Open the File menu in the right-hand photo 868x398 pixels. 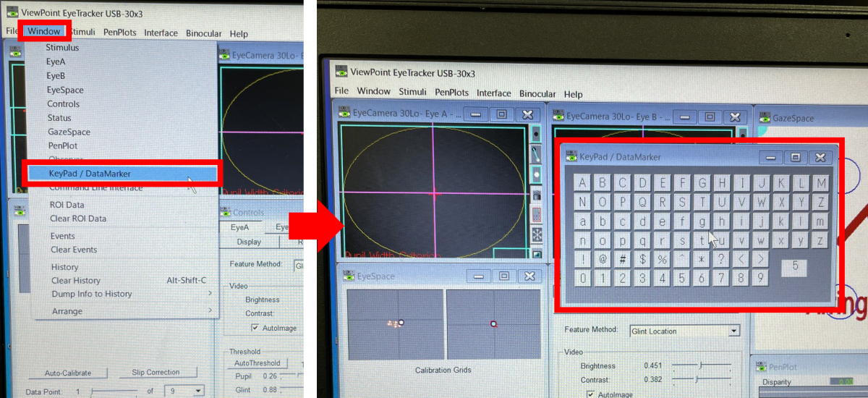coord(342,92)
